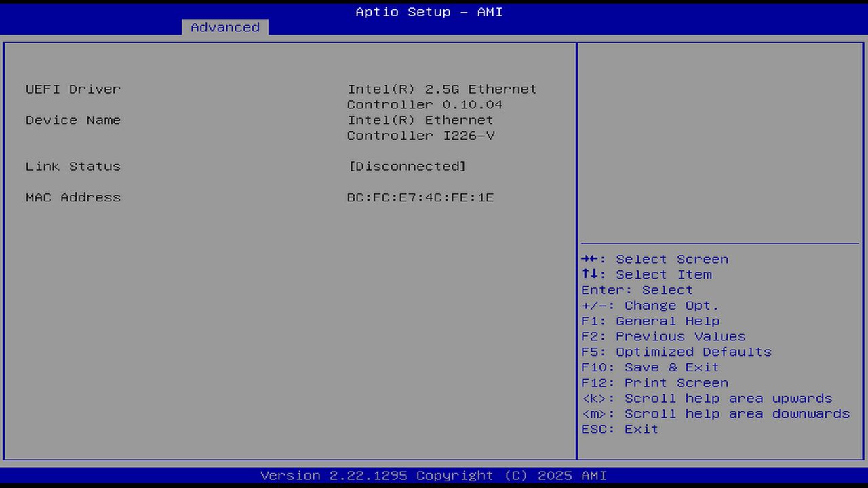
Task: Click the 'F10: Save & Exit' entry
Action: pyautogui.click(x=650, y=367)
